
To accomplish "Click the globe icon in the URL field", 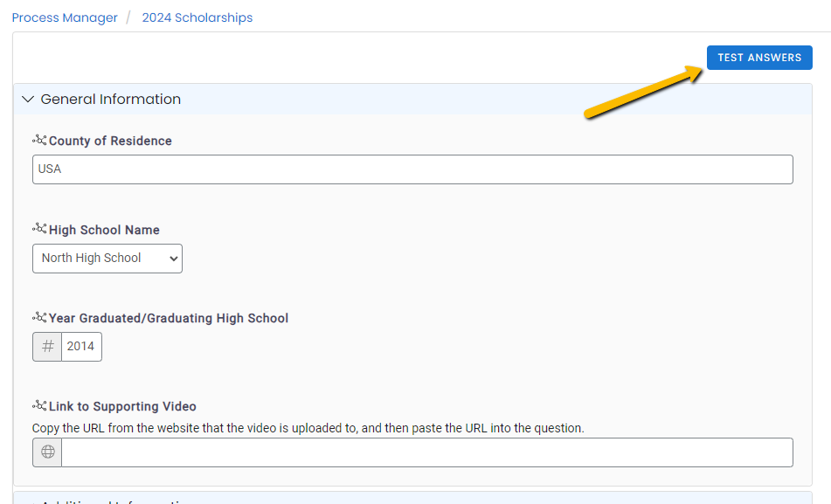I will click(x=47, y=452).
